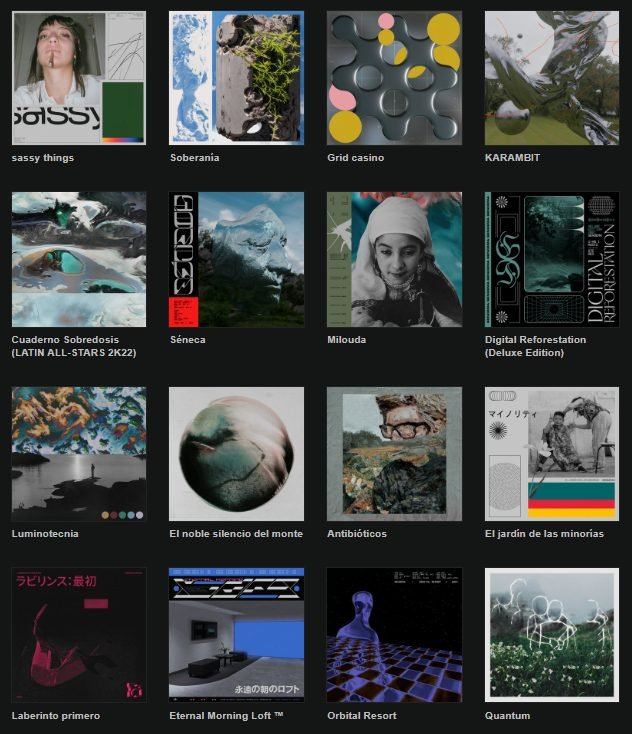The height and width of the screenshot is (734, 632).
Task: Open the Séneca album artwork
Action: [x=236, y=259]
